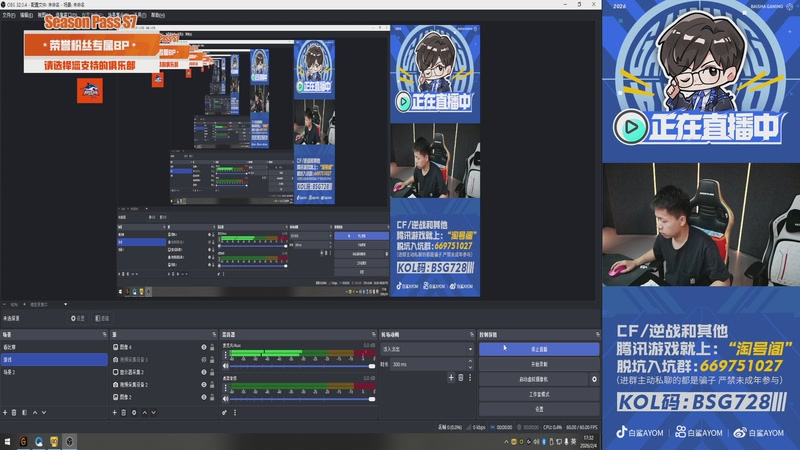Open scene filters from Scenes panel toolbar
The image size is (800, 450).
click(24, 412)
